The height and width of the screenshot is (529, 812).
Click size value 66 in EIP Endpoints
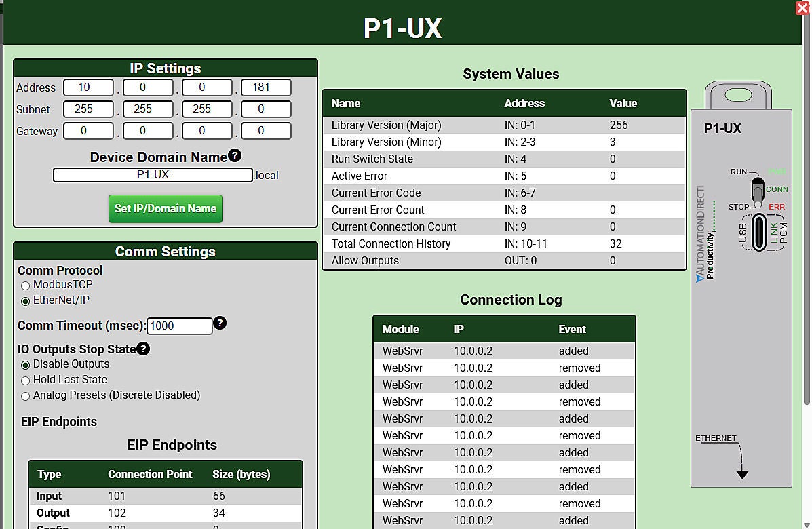tap(218, 496)
